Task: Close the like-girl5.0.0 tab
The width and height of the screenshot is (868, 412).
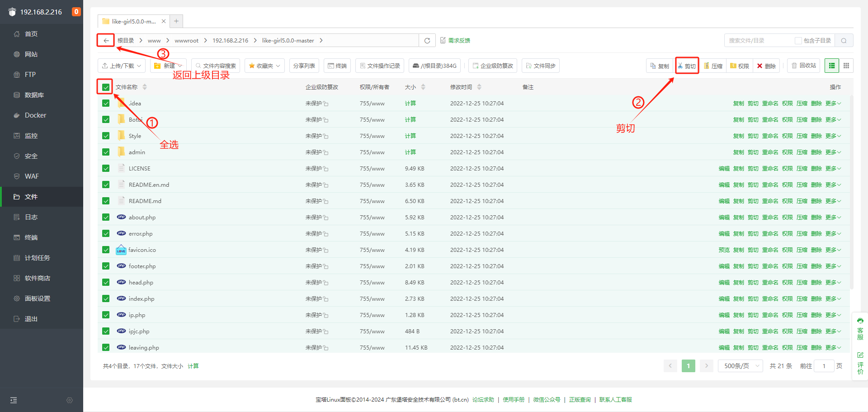Action: [164, 21]
